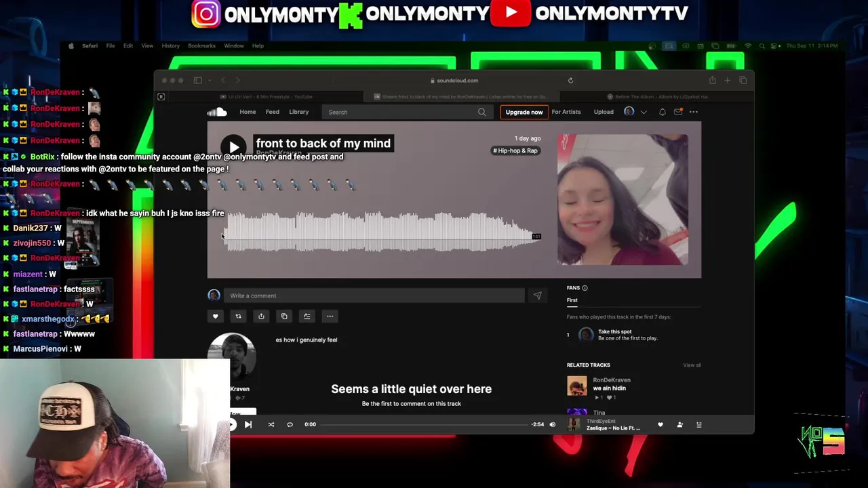This screenshot has height=488, width=868.
Task: Click the FANS info icon
Action: [585, 288]
